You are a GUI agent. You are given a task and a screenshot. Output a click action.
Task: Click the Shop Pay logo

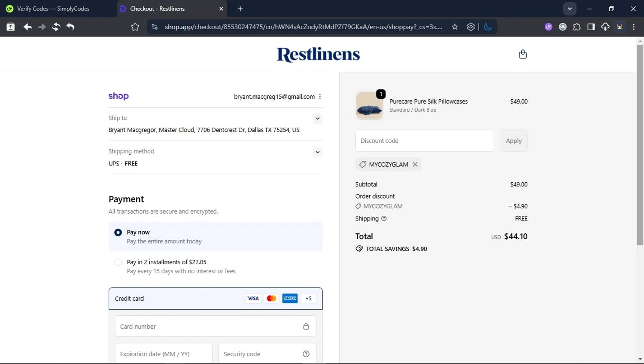coord(118,96)
